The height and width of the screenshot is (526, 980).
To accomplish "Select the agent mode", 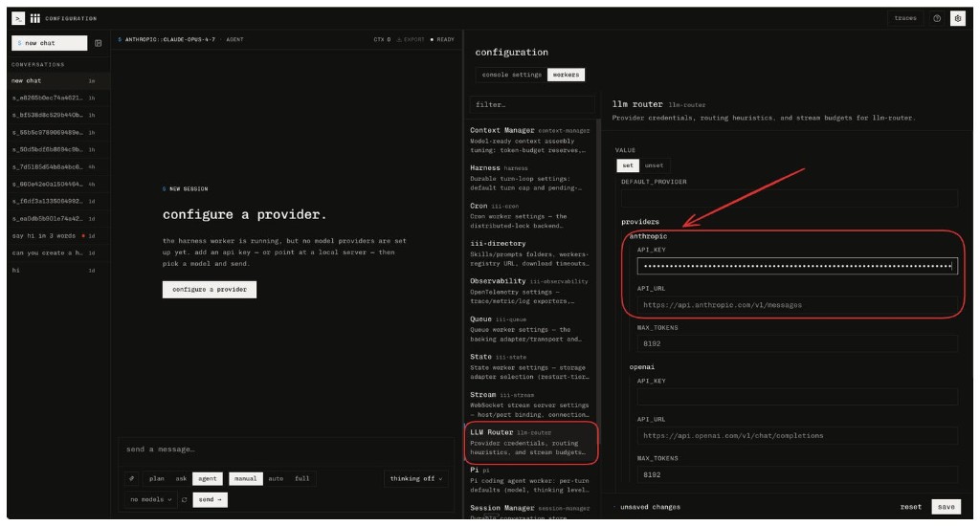I will [x=208, y=478].
